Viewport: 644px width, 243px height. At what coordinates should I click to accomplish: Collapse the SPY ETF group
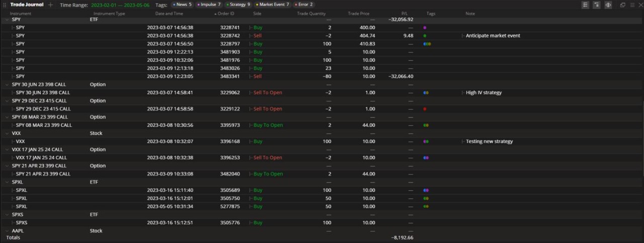click(7, 20)
